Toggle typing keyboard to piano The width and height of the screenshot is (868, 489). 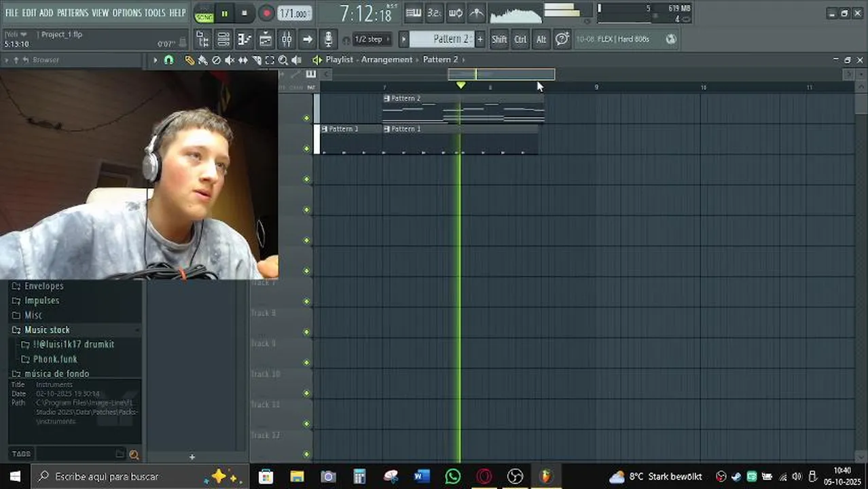click(413, 13)
